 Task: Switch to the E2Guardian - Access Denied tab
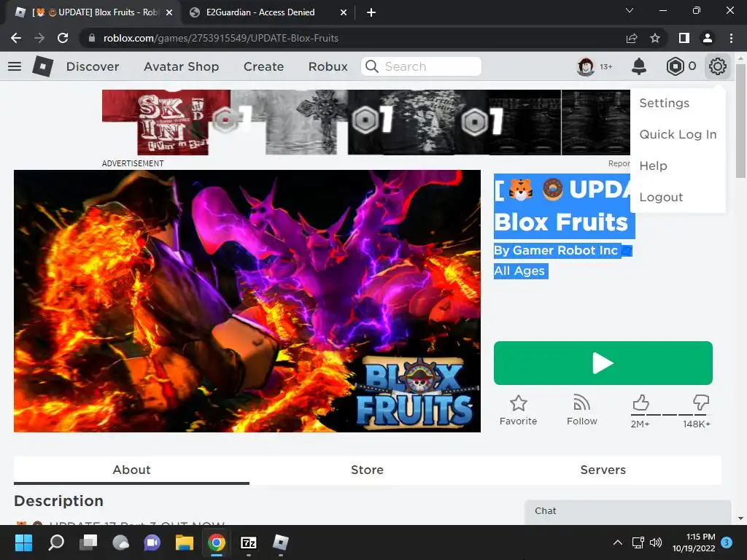pyautogui.click(x=268, y=12)
